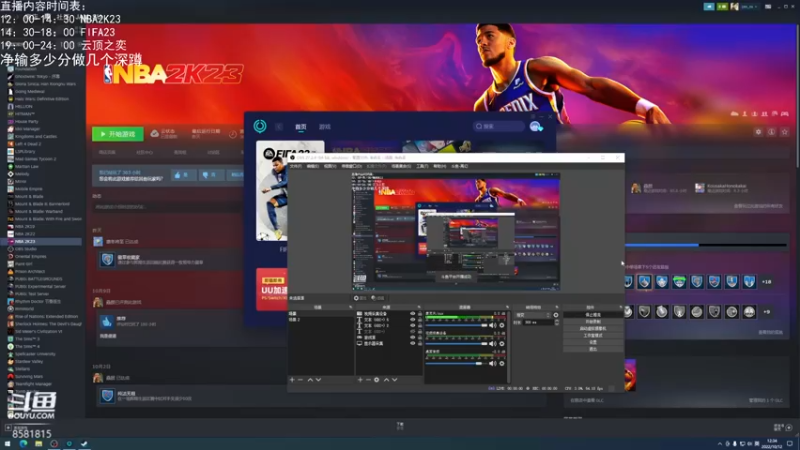Undock the OBS controls panel
Viewport: 800px width, 450px height.
coord(619,307)
